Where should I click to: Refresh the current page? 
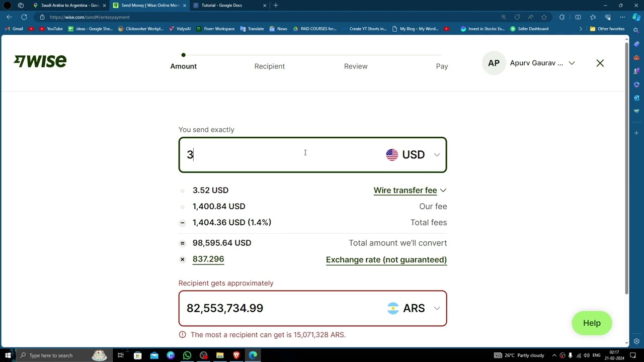point(24,17)
